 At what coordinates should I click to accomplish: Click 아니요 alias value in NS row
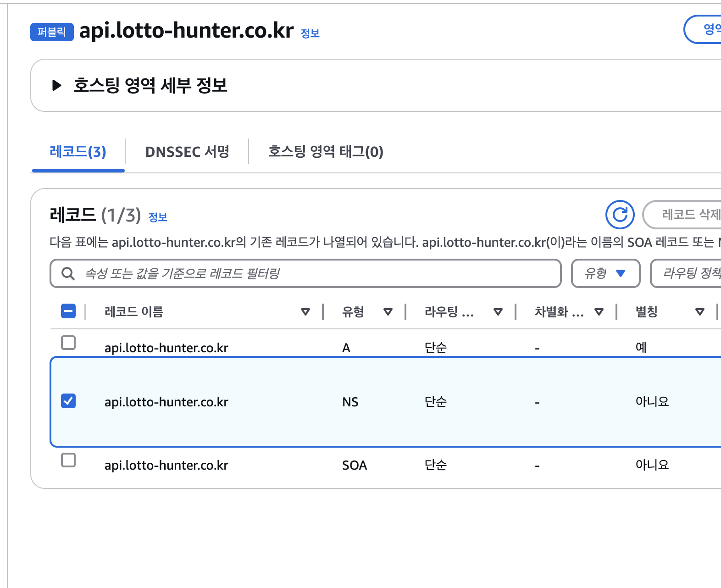click(x=652, y=402)
